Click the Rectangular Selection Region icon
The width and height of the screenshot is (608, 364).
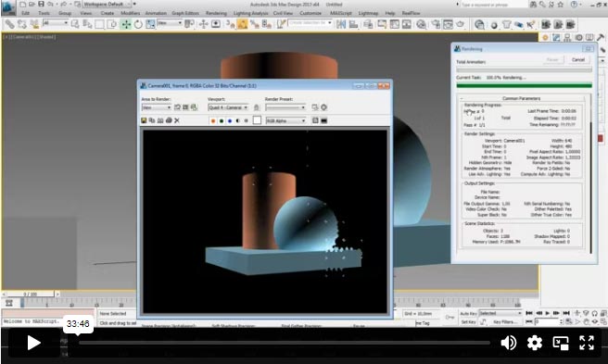tap(100, 24)
